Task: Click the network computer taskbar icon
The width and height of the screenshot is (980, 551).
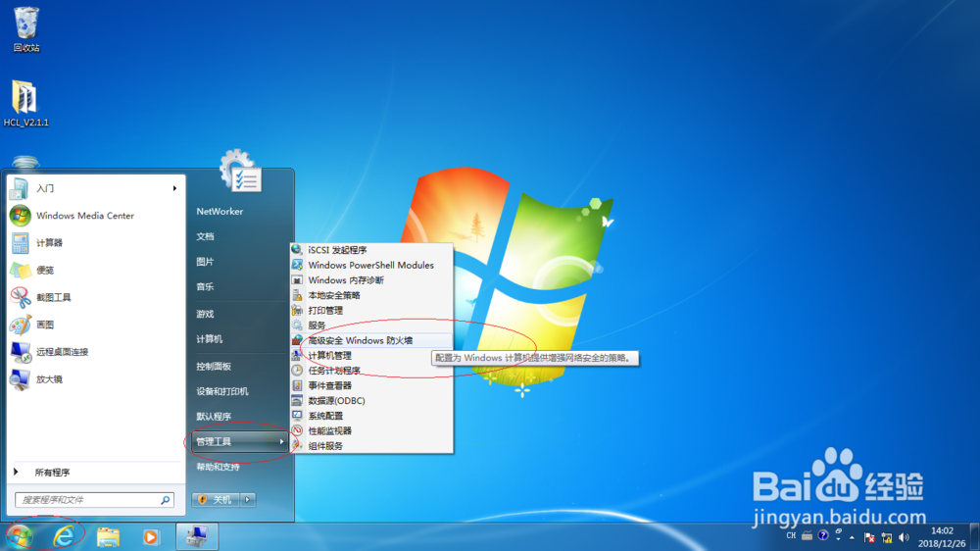Action: 197,536
